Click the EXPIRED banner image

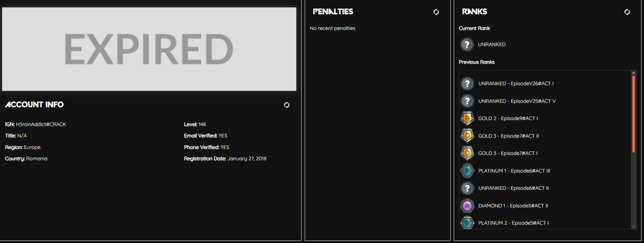149,49
